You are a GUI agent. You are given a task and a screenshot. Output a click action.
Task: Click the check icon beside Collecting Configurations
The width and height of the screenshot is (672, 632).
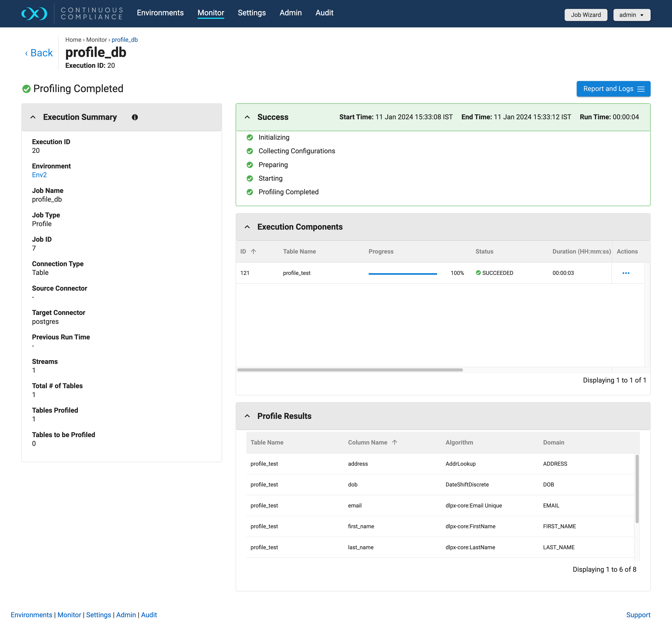250,151
